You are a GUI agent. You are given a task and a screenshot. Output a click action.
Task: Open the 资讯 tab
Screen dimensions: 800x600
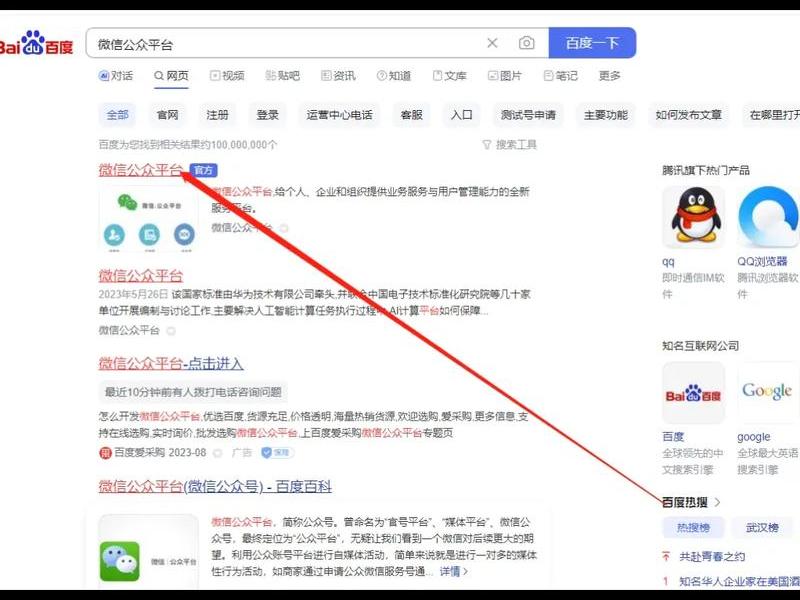pos(338,76)
